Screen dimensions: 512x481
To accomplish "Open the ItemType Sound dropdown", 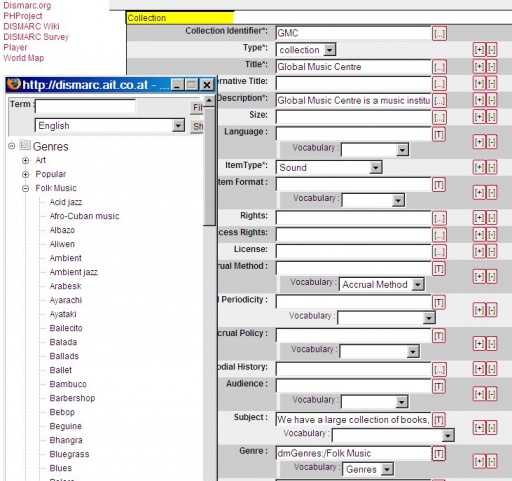I will pos(376,167).
